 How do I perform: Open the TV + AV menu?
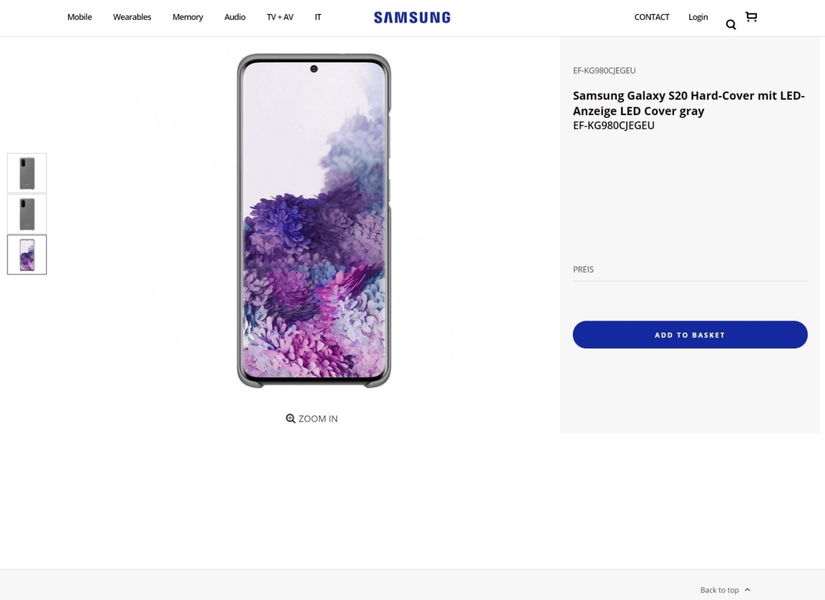(x=280, y=17)
